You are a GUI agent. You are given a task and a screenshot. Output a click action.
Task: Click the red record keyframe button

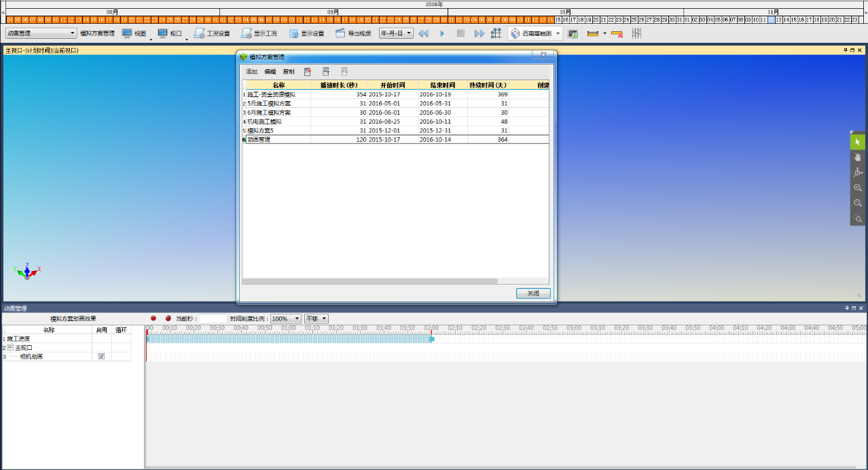153,318
